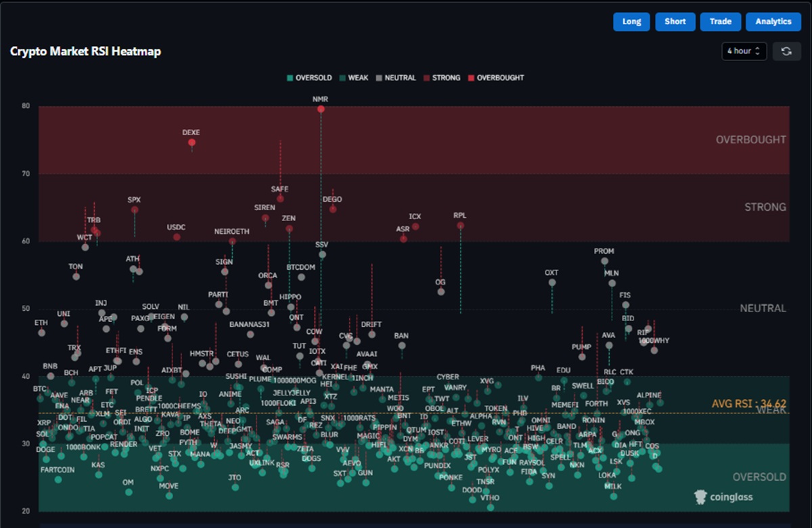Screen dimensions: 812x528
Task: Click the STRONG zone label
Action: (765, 207)
